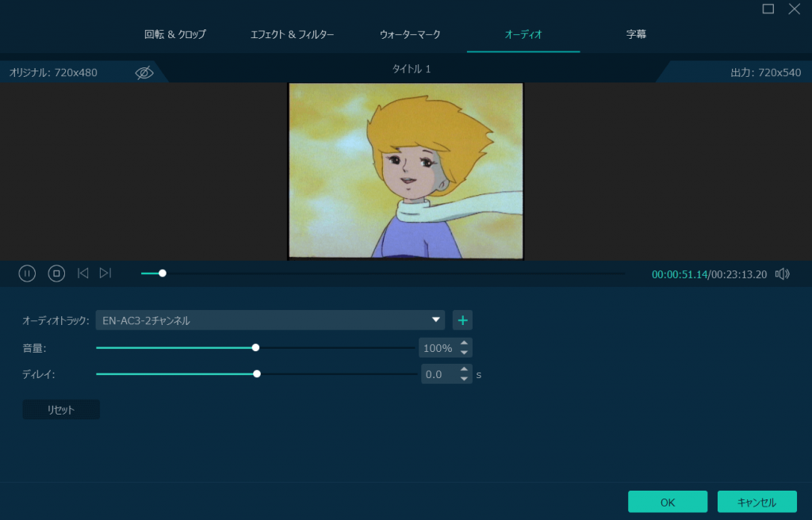Viewport: 812px width, 520px height.
Task: Click the オリジナル: 720x480 text
Action: (x=53, y=72)
